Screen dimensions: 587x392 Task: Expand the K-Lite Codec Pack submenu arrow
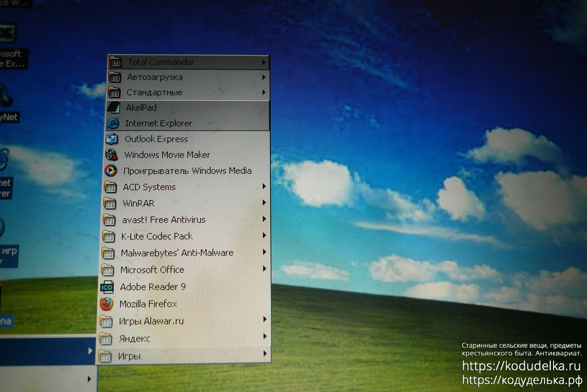click(x=264, y=236)
